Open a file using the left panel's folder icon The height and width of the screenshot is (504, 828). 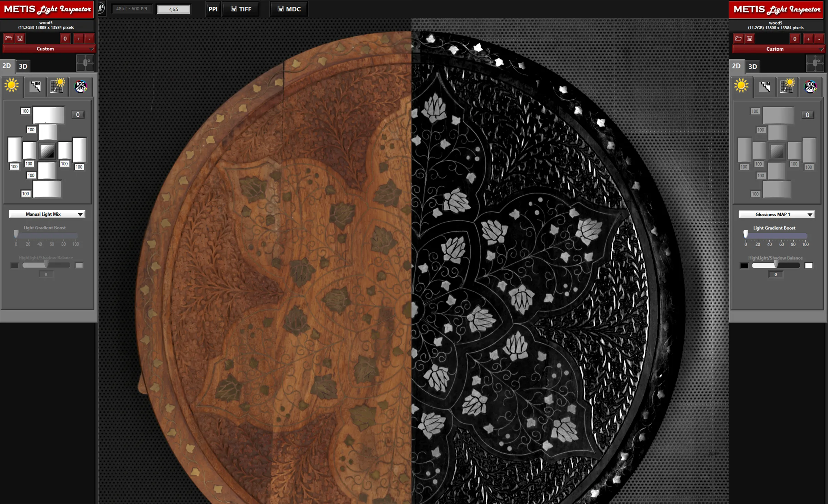click(x=9, y=38)
